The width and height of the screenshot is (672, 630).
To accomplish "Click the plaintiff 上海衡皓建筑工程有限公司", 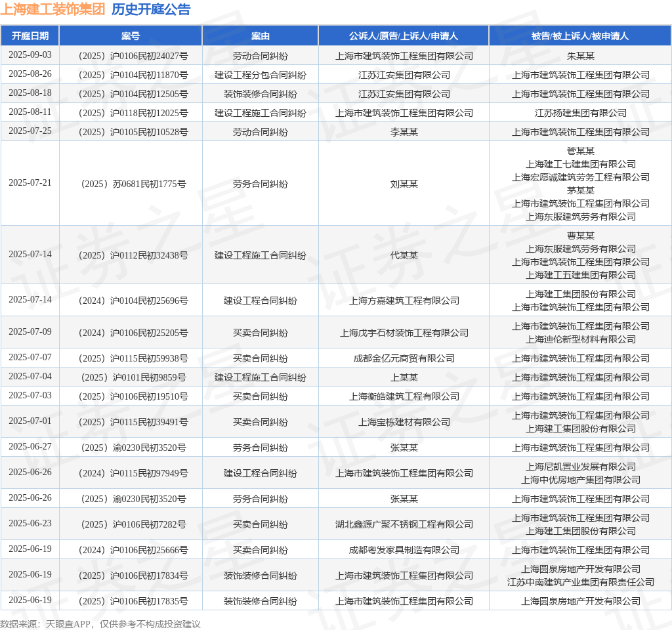I will click(404, 396).
